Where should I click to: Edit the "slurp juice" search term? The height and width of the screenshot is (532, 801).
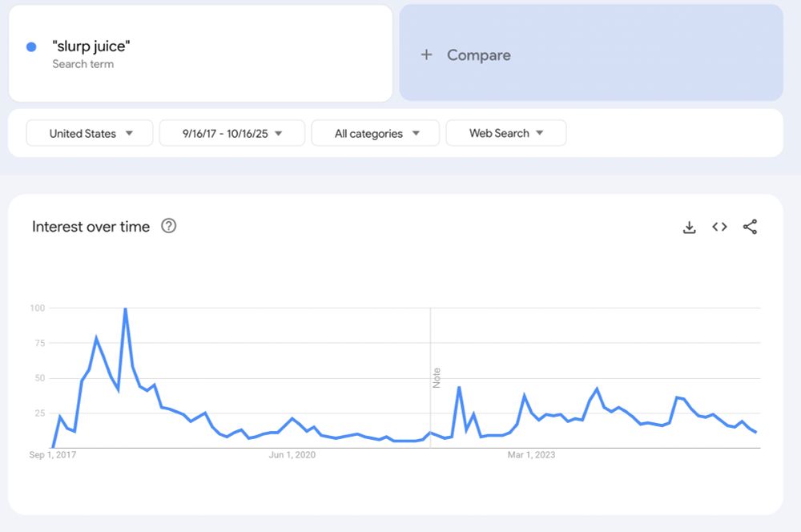[x=91, y=46]
